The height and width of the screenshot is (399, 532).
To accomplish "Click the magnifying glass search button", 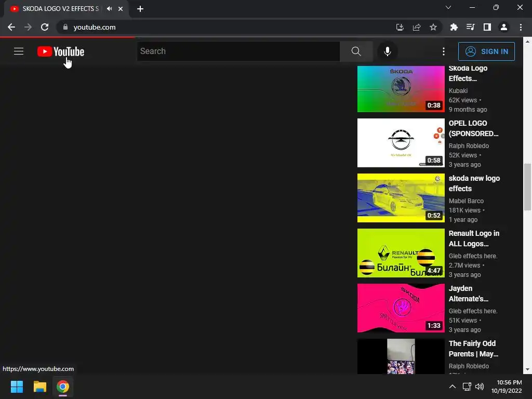I will point(356,51).
